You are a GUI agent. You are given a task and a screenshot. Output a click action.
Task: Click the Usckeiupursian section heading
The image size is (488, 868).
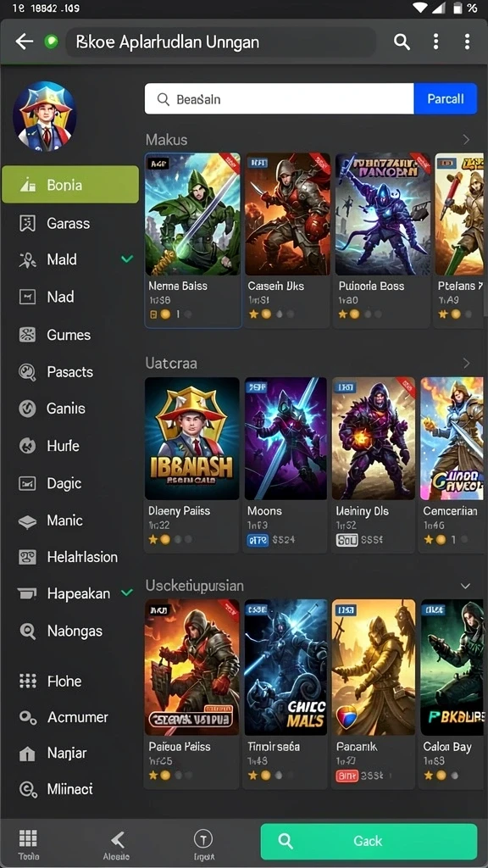194,586
